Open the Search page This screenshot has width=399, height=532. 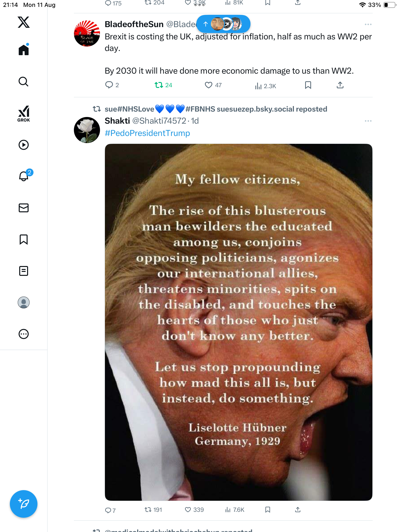[x=24, y=82]
